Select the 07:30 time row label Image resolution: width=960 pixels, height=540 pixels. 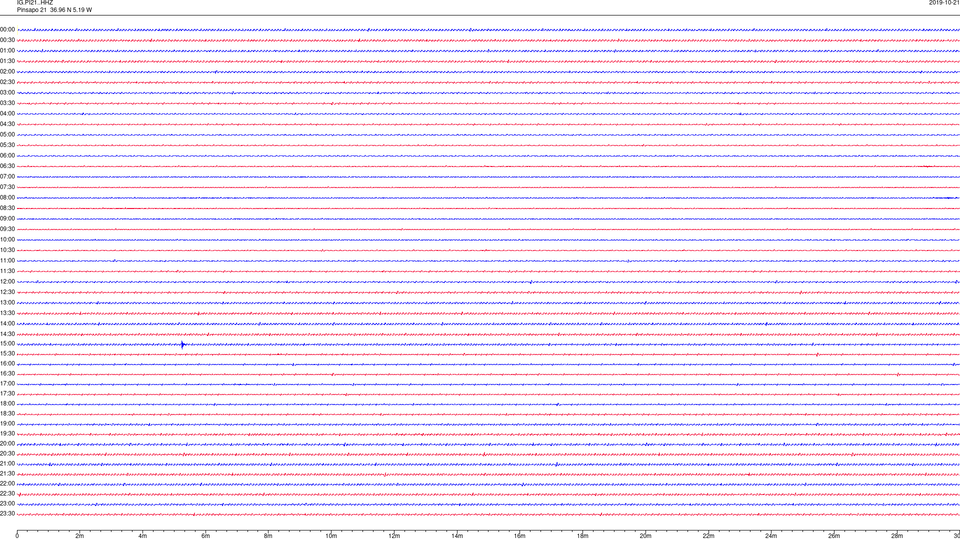pos(7,187)
